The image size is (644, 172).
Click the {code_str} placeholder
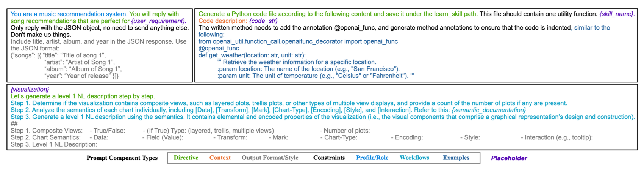263,21
